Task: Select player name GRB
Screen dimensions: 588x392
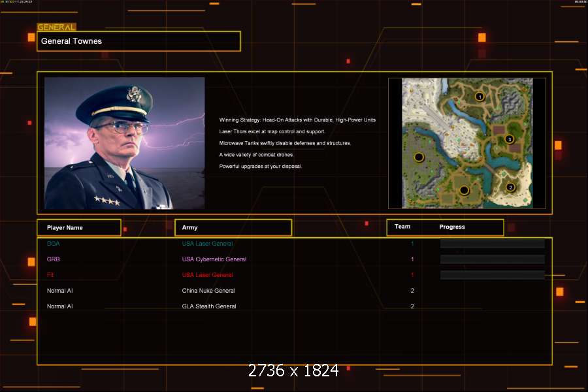Action: coord(54,259)
